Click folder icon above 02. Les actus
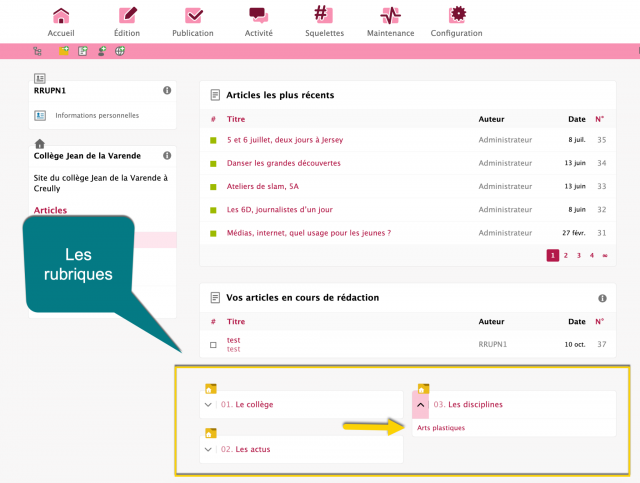This screenshot has width=640, height=483. point(211,433)
